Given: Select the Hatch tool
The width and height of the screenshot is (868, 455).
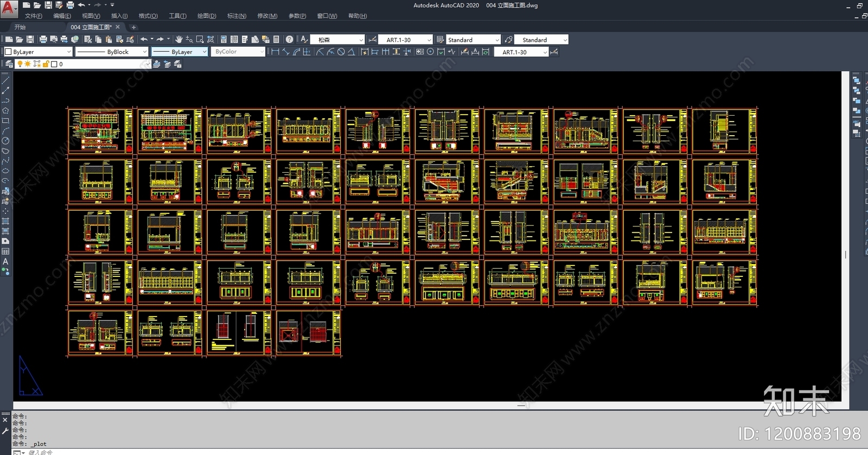Looking at the screenshot, I should (x=5, y=221).
